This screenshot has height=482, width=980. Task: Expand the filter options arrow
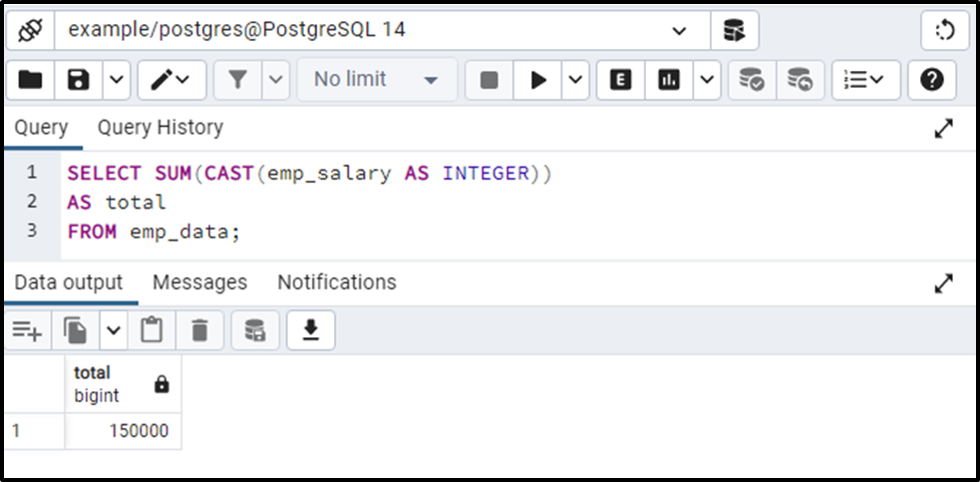coord(275,80)
